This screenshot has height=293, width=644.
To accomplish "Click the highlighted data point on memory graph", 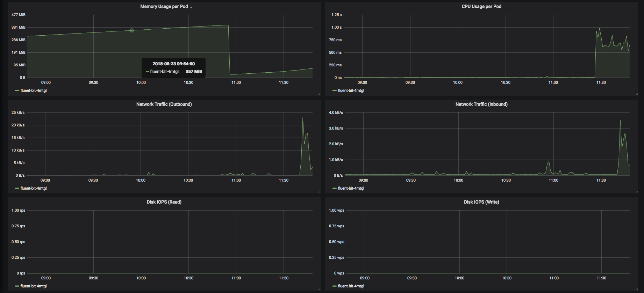I will [x=131, y=30].
